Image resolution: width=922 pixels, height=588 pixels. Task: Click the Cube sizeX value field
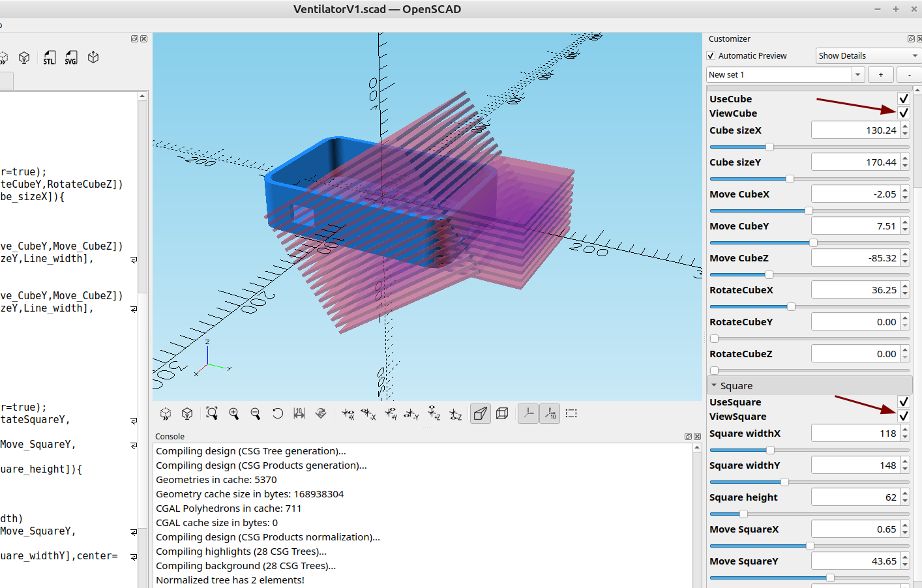[x=855, y=130]
